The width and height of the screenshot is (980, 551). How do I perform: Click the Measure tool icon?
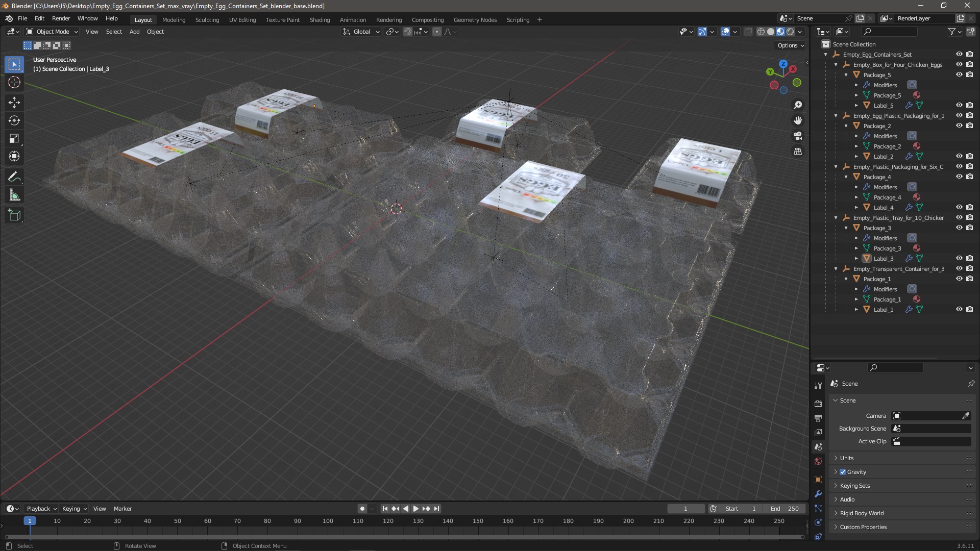[15, 195]
